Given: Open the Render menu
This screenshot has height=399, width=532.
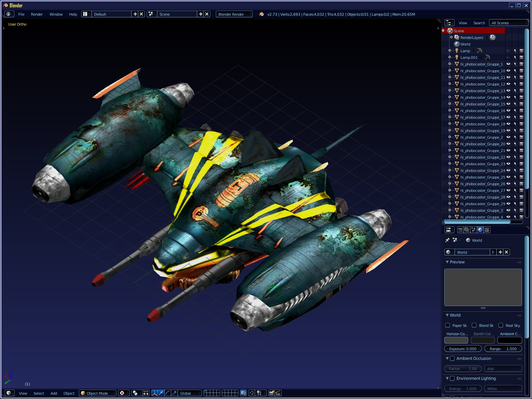Looking at the screenshot, I should 37,14.
